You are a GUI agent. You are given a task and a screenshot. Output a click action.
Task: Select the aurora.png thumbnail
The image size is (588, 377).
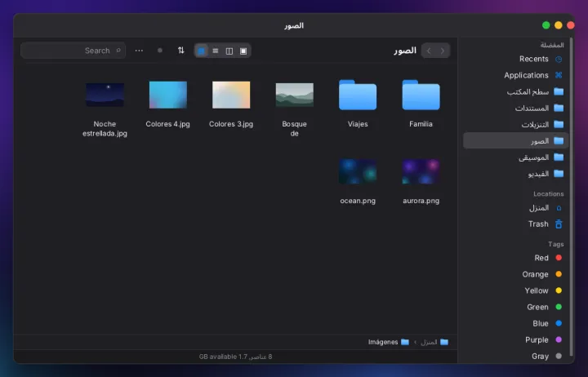click(421, 171)
